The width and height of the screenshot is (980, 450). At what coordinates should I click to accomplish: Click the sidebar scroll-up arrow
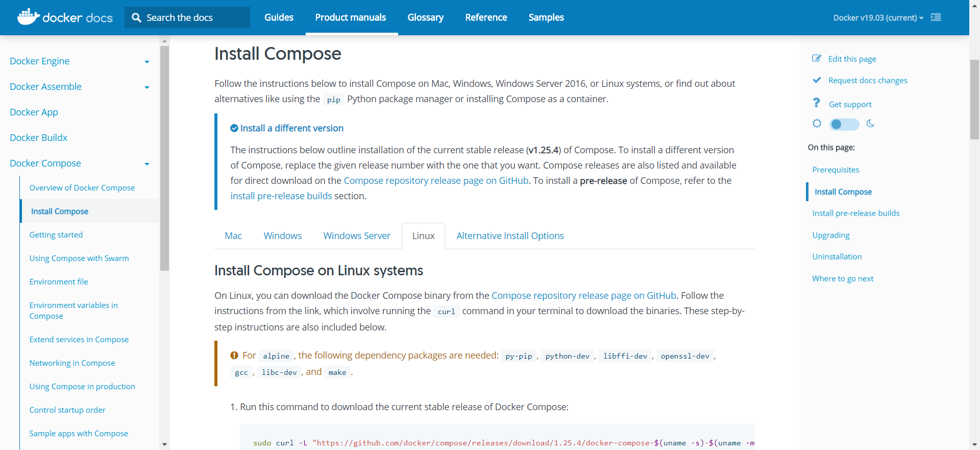pos(164,41)
